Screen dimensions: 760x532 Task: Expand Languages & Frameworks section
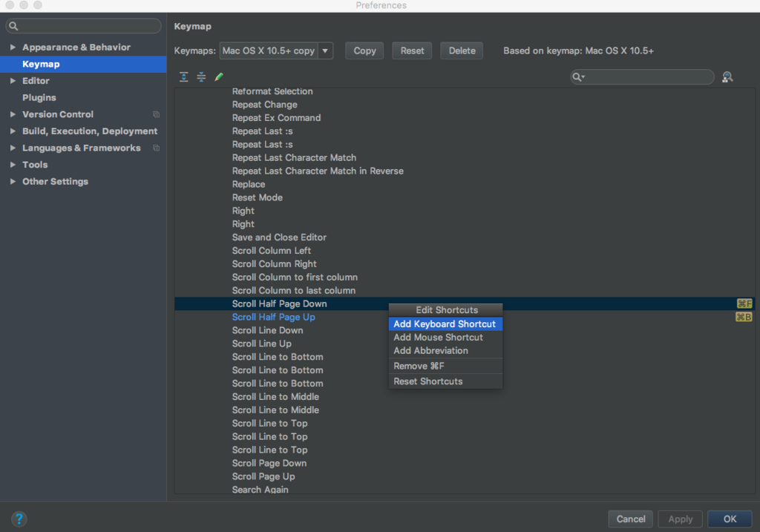coord(13,148)
